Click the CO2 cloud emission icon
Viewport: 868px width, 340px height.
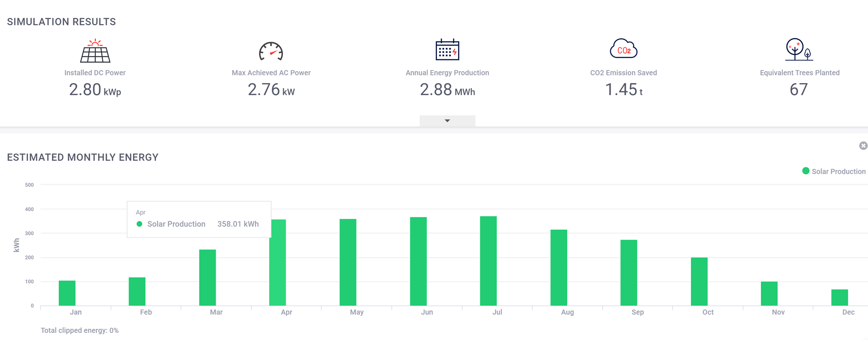pos(623,49)
